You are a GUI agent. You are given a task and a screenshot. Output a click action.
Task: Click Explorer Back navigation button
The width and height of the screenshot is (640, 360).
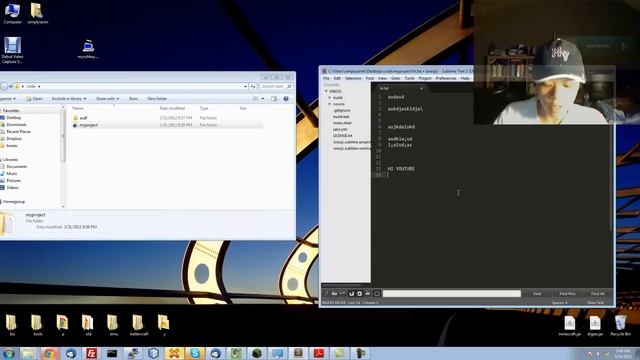(x=4, y=86)
